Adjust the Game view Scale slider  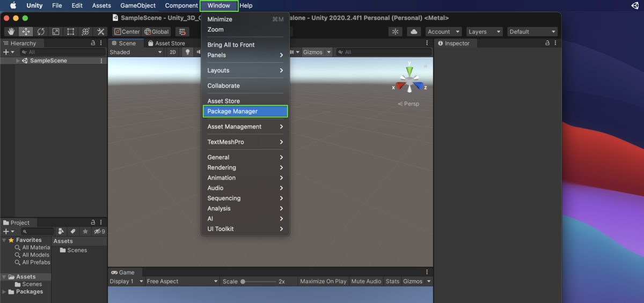[x=259, y=281]
